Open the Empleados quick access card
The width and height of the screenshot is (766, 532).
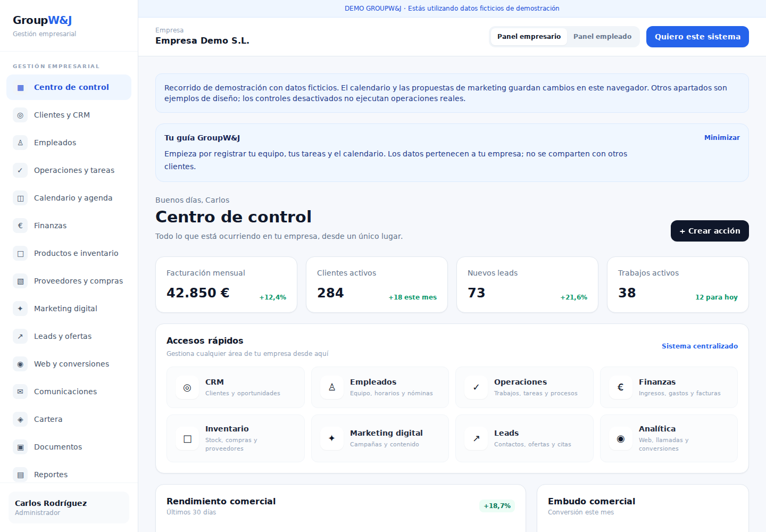(x=380, y=387)
